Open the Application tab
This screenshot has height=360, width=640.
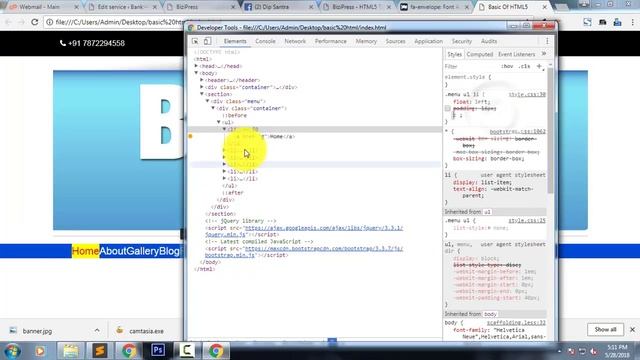pyautogui.click(x=428, y=41)
